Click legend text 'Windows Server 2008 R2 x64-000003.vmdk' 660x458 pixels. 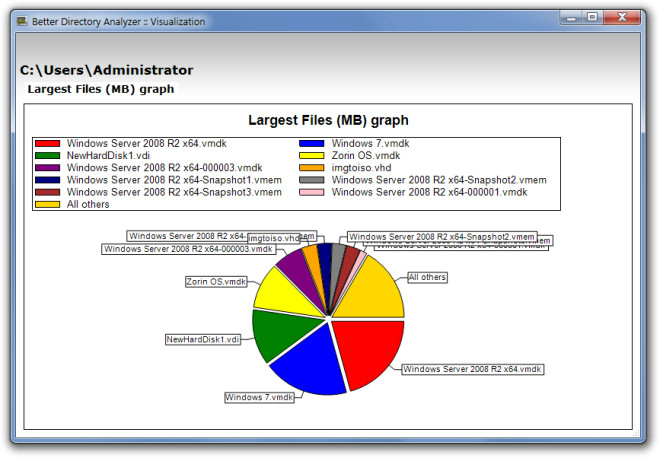pos(165,168)
